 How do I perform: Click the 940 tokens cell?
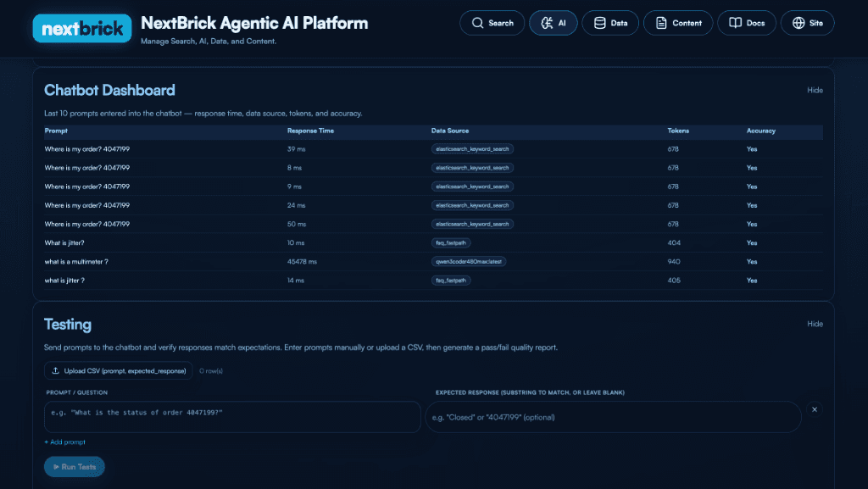click(674, 262)
